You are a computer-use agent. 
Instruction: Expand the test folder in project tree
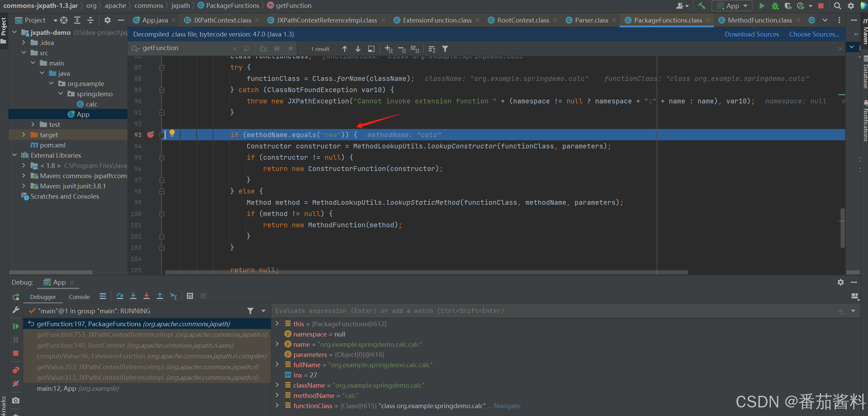click(x=33, y=125)
